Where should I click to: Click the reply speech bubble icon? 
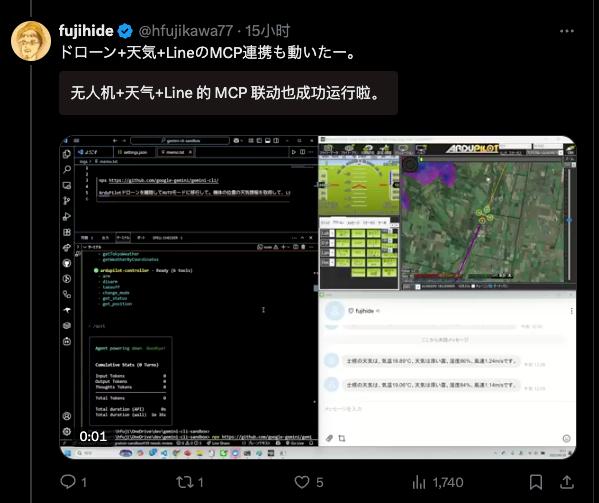[x=68, y=482]
